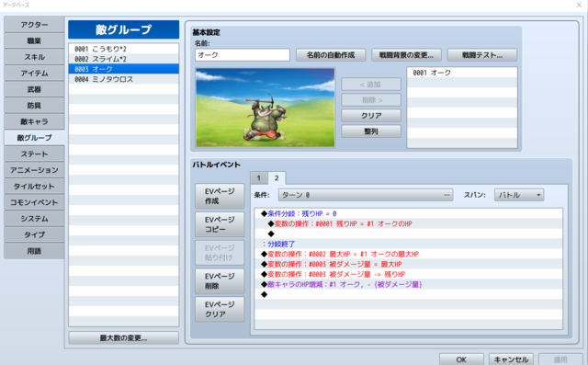
Task: Click the キャンセル button
Action: [511, 359]
